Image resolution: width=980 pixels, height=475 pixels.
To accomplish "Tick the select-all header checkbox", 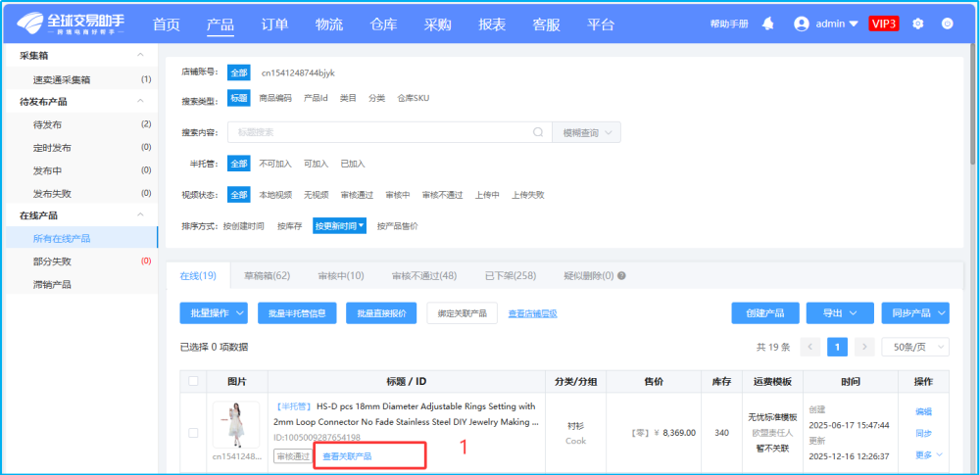I will 193,381.
